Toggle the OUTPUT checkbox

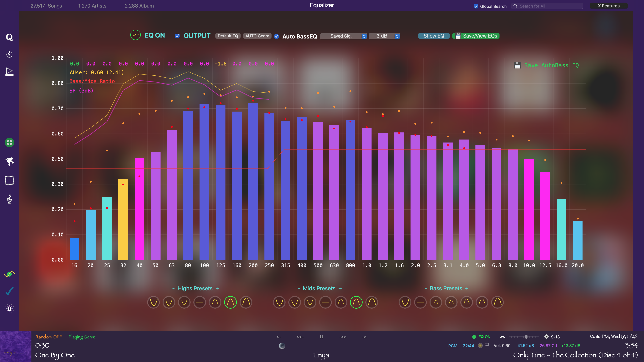[x=177, y=36]
